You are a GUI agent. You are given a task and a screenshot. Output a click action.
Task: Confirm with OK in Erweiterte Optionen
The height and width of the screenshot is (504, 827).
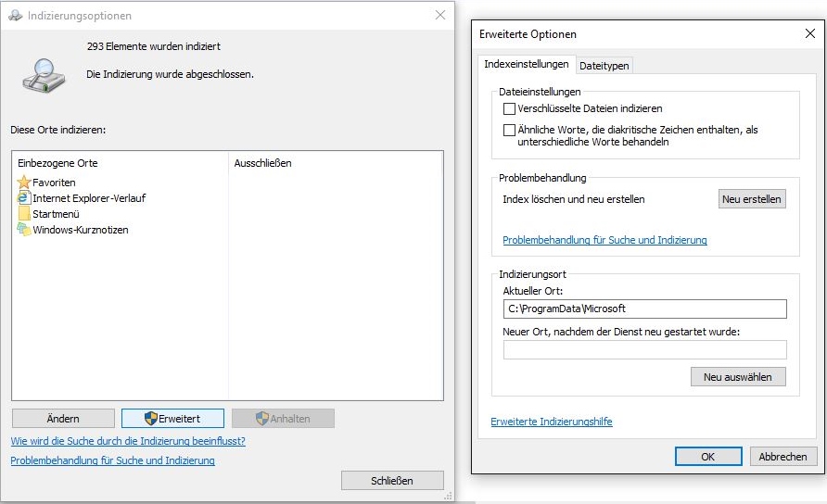coord(708,457)
